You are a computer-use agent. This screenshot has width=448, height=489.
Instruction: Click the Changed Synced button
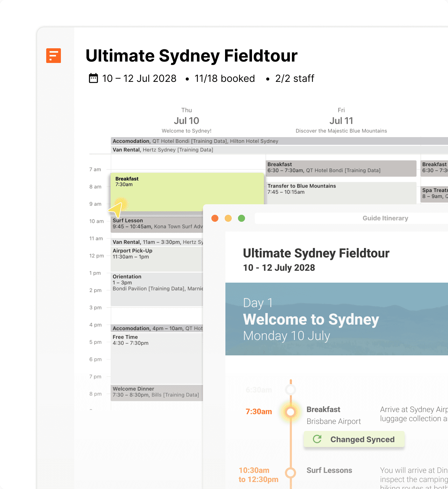354,439
